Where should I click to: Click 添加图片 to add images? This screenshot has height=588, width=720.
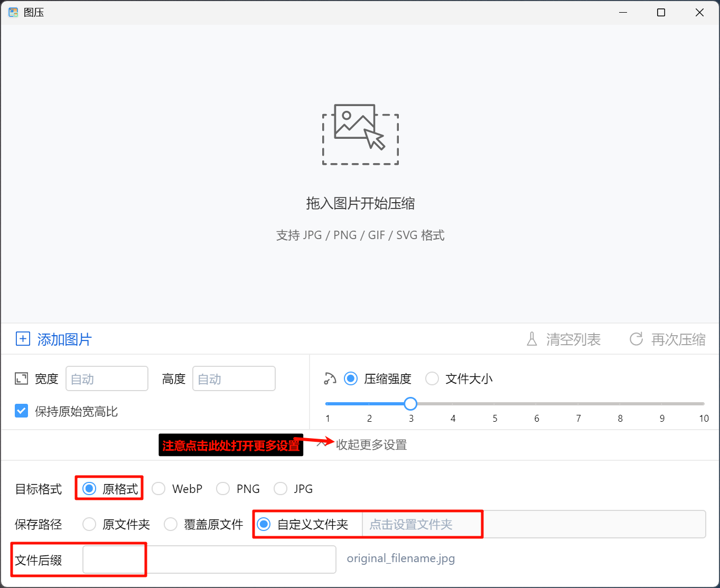pos(54,339)
